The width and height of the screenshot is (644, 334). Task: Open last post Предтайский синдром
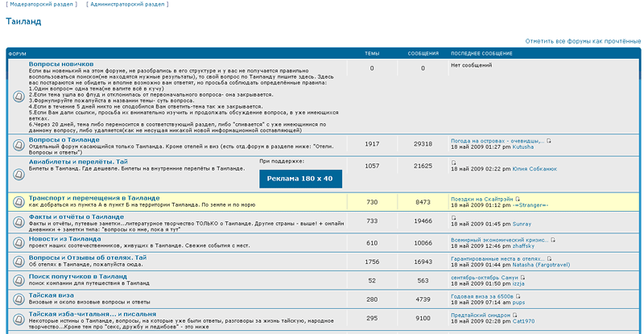click(481, 315)
